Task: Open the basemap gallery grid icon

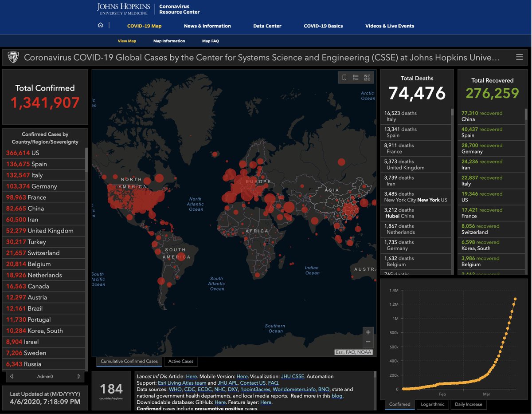Action: click(x=367, y=78)
